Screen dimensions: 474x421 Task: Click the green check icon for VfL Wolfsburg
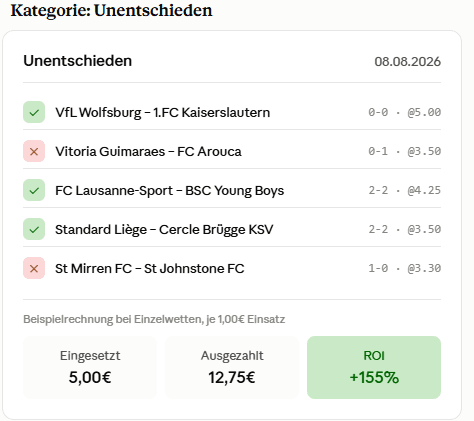(34, 112)
